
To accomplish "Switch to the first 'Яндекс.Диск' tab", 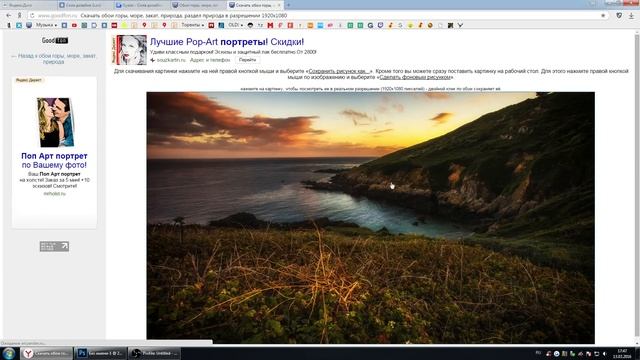I will coord(28,5).
